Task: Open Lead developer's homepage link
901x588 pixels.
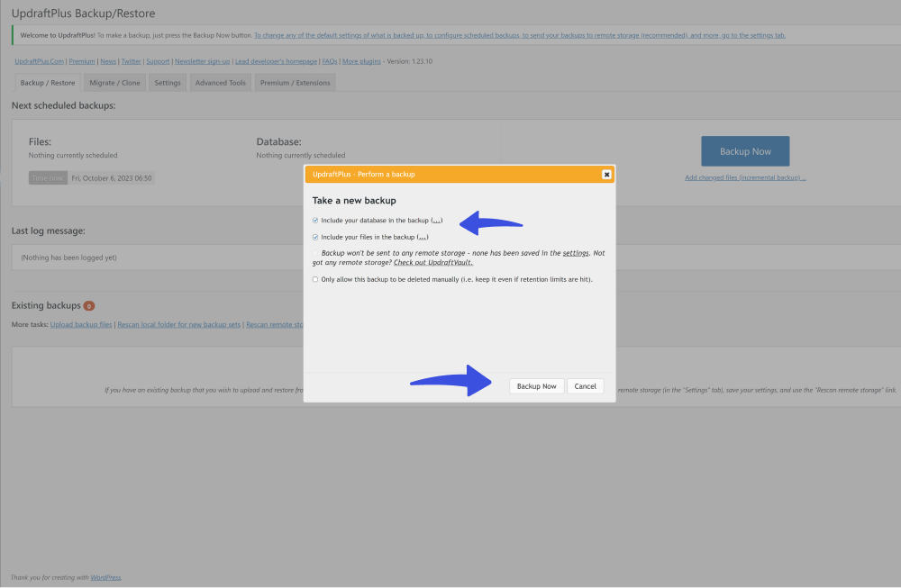Action: click(x=276, y=61)
